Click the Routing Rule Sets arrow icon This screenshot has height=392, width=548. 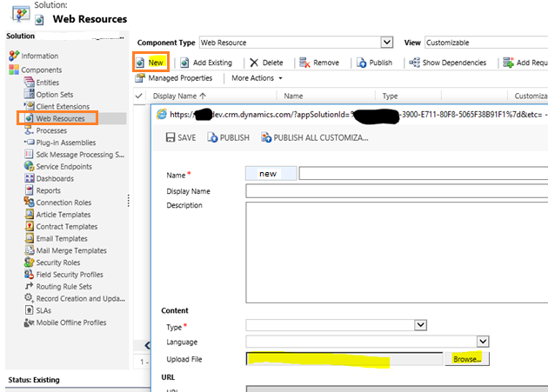point(29,286)
